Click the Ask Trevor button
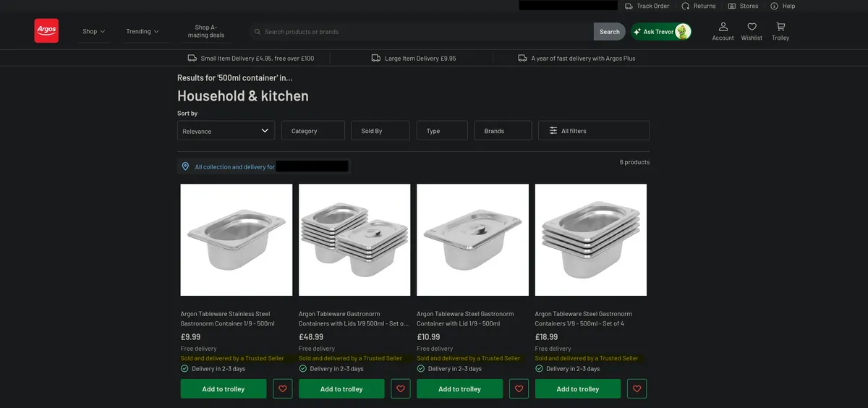 [x=661, y=32]
